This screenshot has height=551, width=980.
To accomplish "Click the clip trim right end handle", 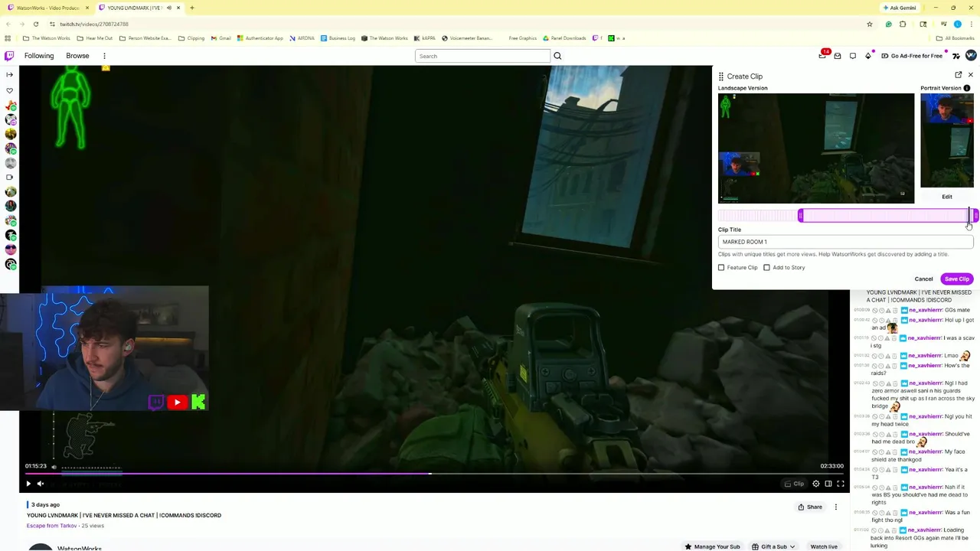I will [x=975, y=216].
